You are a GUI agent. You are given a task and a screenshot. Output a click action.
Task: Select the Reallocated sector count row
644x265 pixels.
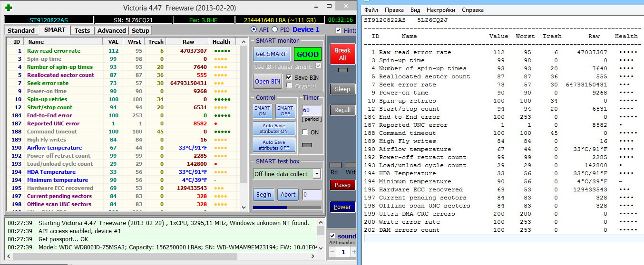tap(123, 75)
